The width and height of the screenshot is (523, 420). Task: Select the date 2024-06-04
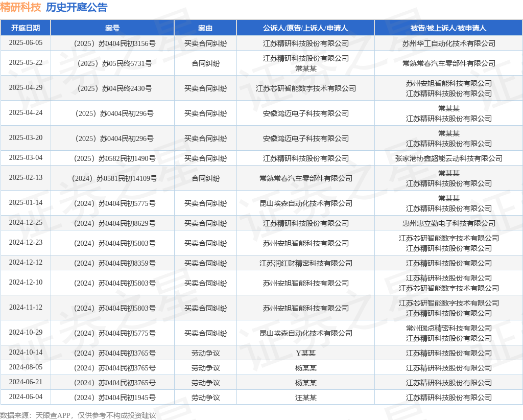26,397
